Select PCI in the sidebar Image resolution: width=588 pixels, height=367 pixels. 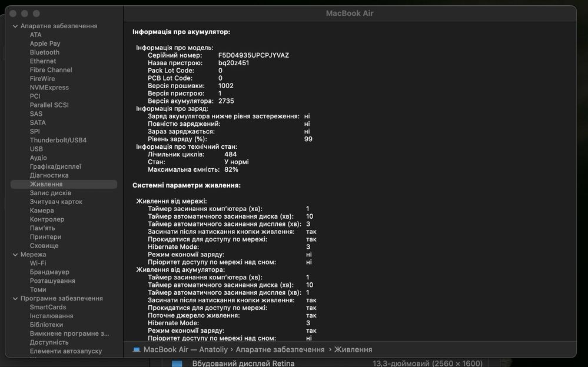tap(35, 96)
